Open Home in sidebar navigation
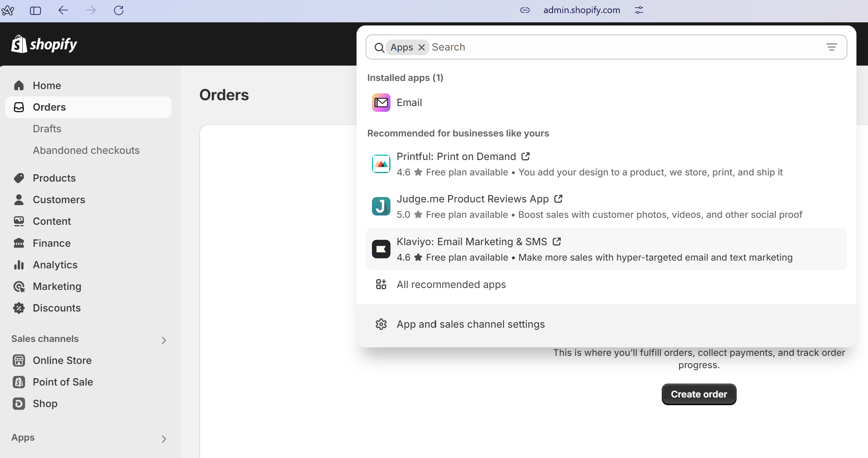Viewport: 868px width, 458px height. pyautogui.click(x=88, y=86)
